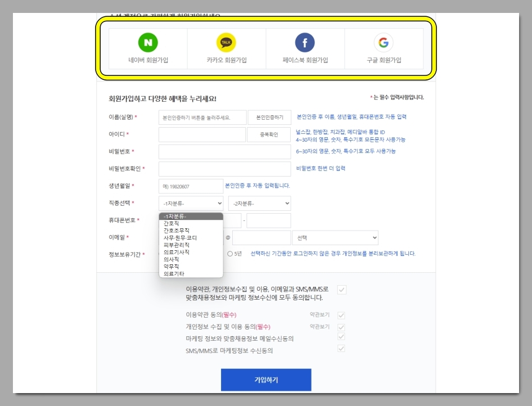The width and height of the screenshot is (532, 406).
Task: Open 약관보기 link for 개인정보 수집
Action: (x=319, y=327)
